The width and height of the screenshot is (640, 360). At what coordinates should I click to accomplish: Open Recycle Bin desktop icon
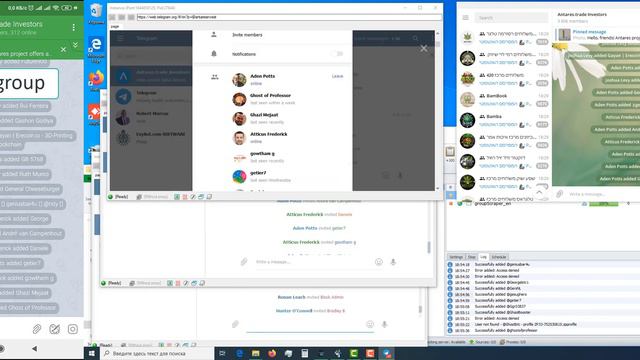coord(96,13)
